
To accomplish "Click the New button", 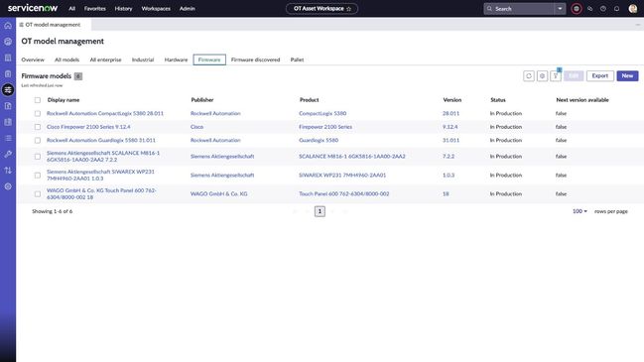I will click(x=627, y=76).
